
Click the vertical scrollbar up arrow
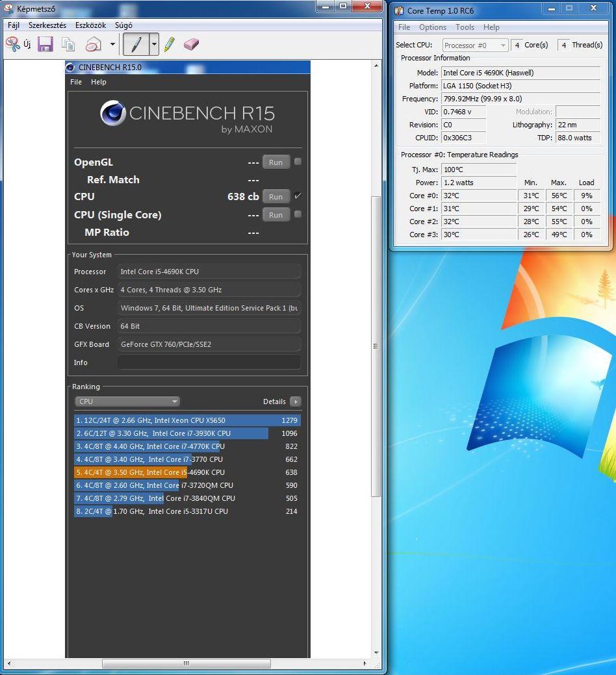coord(376,66)
